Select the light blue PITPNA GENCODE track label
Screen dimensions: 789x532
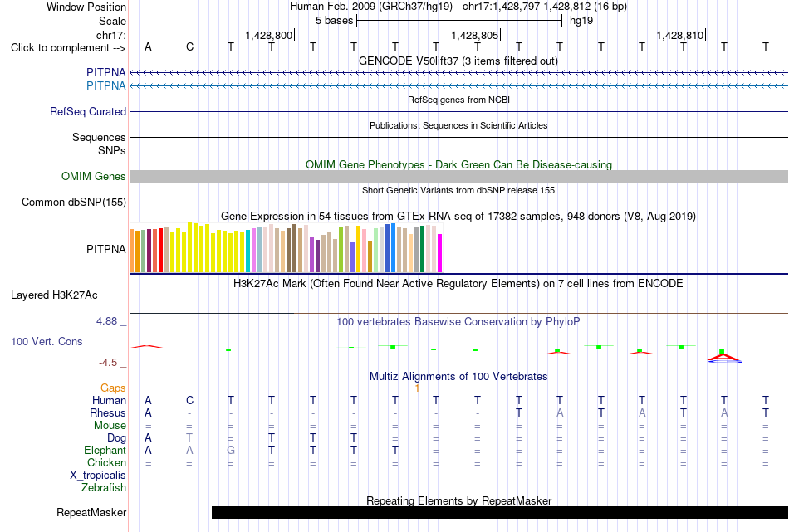click(x=105, y=86)
